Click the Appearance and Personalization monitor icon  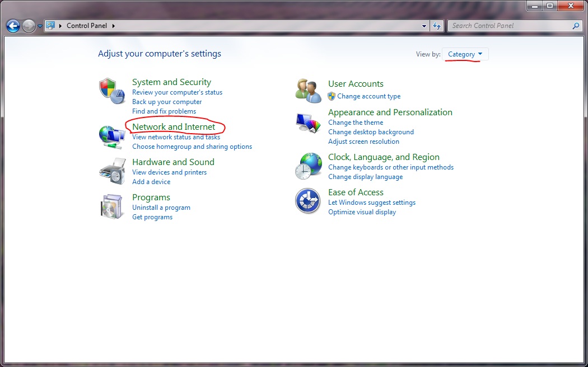point(308,123)
